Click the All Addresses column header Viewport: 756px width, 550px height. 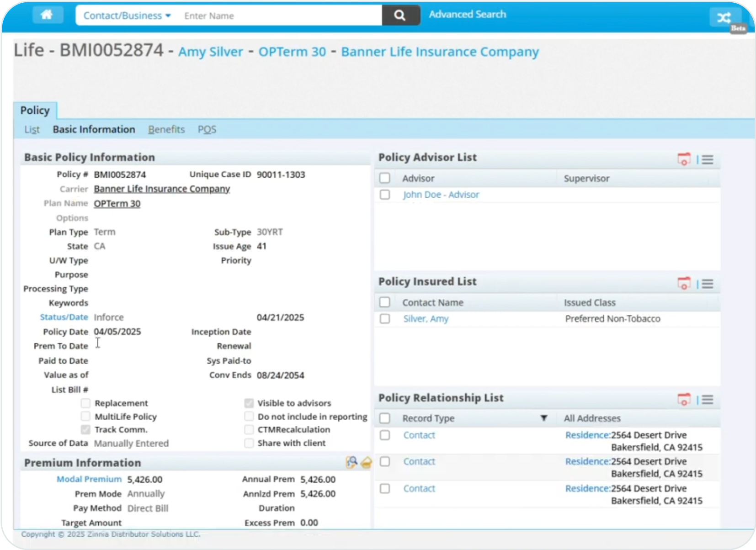(592, 418)
